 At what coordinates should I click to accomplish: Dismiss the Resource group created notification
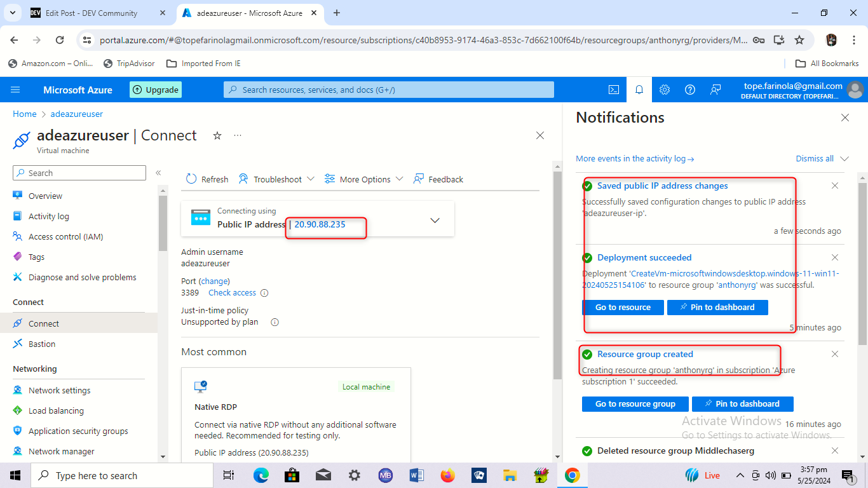point(835,354)
